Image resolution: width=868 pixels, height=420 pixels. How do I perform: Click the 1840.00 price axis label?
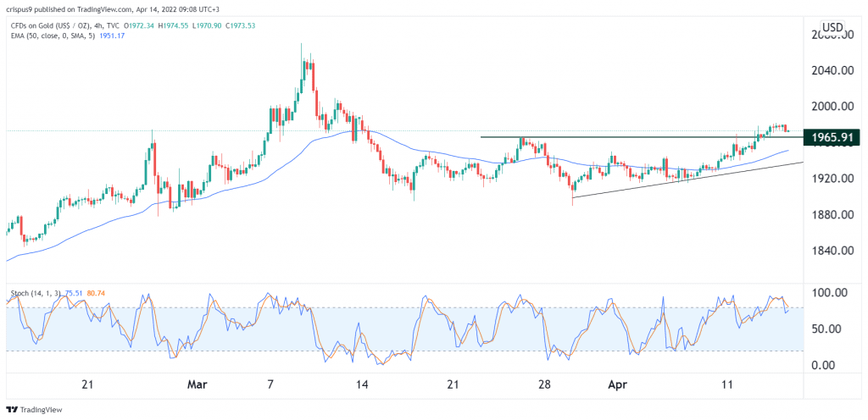pos(831,251)
